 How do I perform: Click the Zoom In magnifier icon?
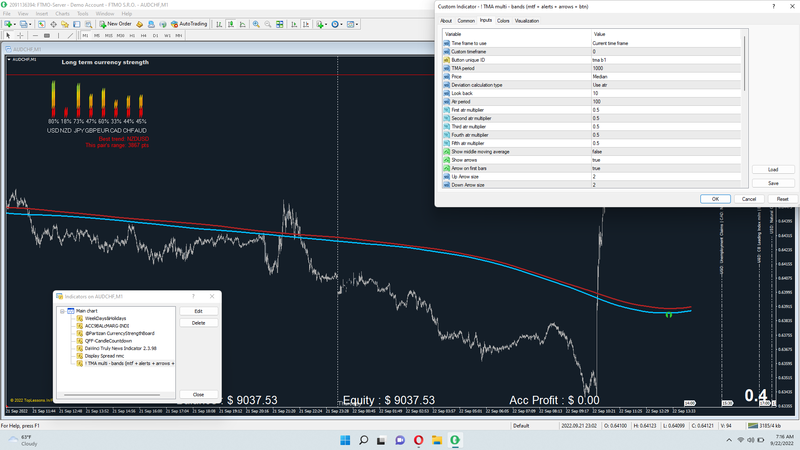tap(256, 24)
